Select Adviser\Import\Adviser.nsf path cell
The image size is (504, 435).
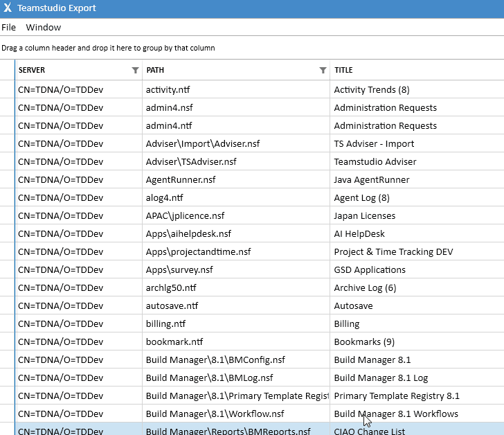pyautogui.click(x=236, y=143)
